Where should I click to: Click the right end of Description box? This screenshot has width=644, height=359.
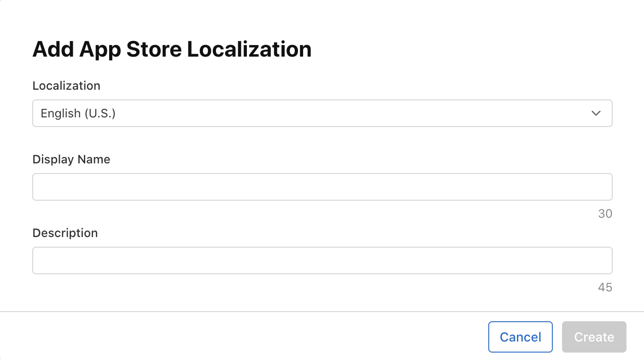[603, 261]
